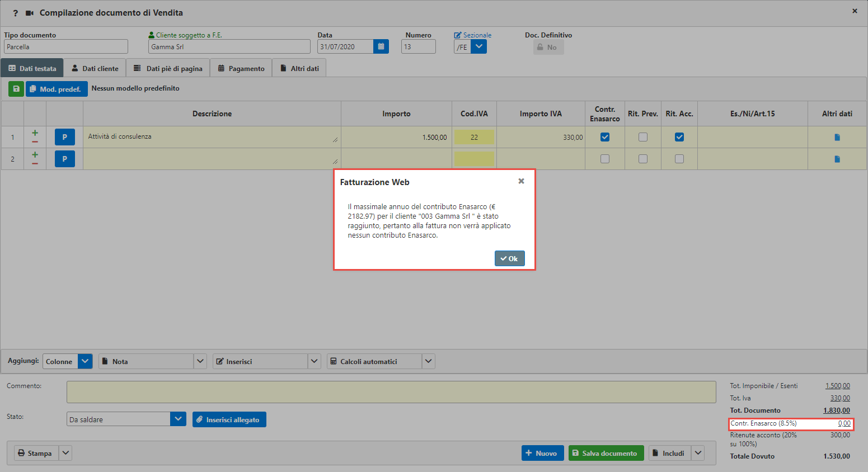Click the Numero field showing 13

point(419,46)
